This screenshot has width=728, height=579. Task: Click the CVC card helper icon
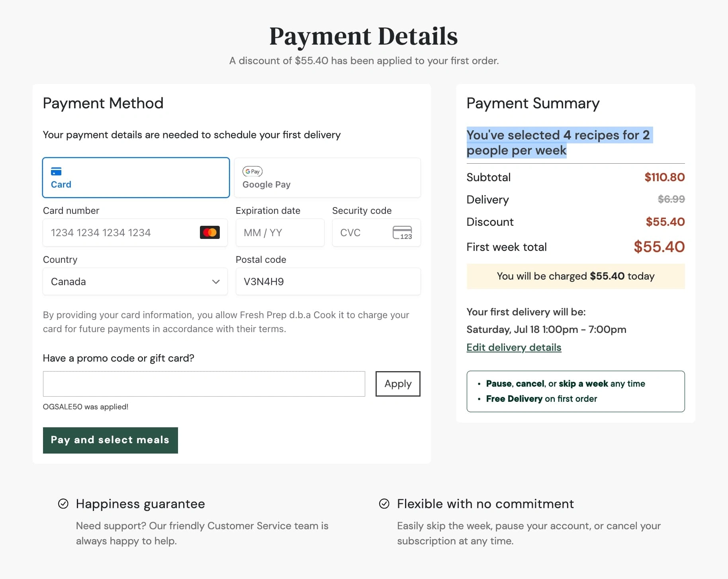tap(402, 233)
